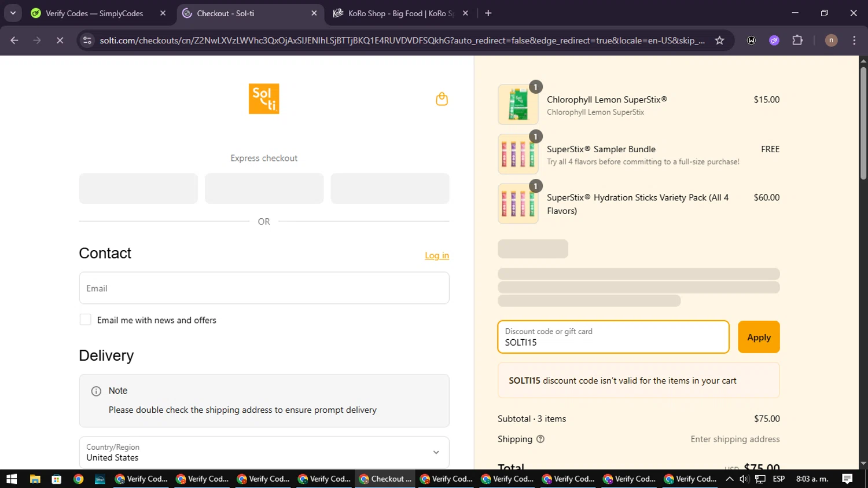Open Chrome's three-dot menu

[x=854, y=40]
